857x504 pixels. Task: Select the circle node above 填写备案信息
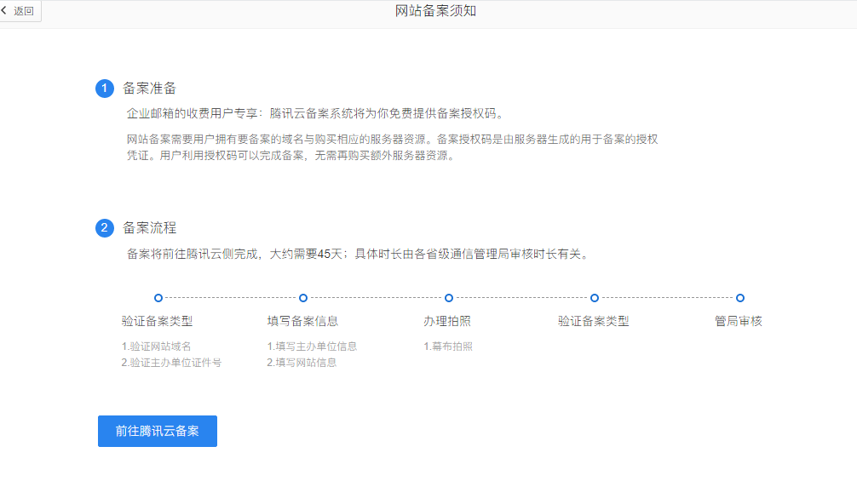click(302, 297)
